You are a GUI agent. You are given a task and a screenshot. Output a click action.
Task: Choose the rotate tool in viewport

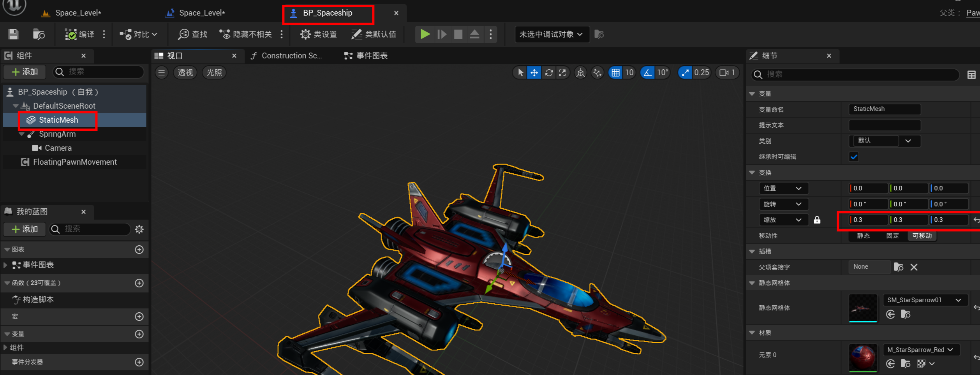pyautogui.click(x=548, y=72)
